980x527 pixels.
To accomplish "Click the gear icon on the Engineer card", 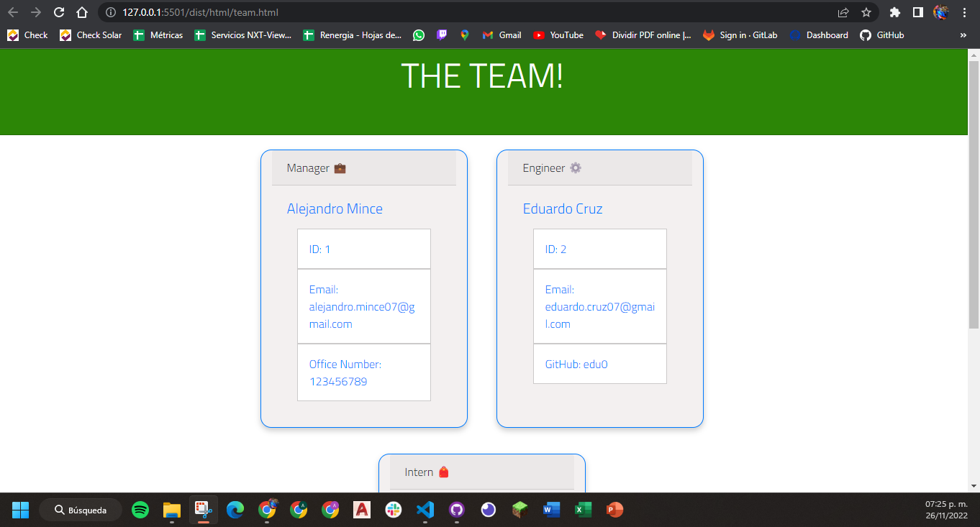I will [x=575, y=168].
